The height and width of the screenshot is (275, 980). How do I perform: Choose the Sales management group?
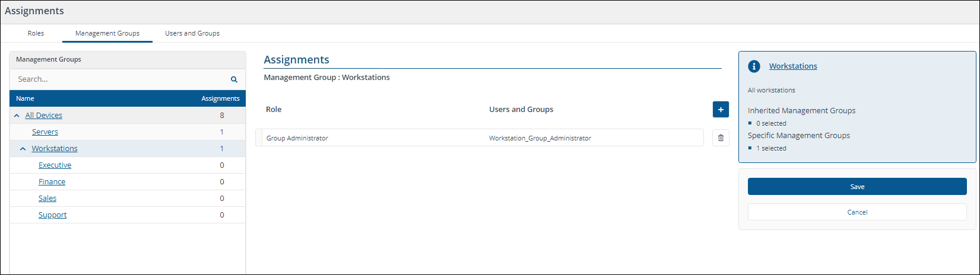(47, 199)
